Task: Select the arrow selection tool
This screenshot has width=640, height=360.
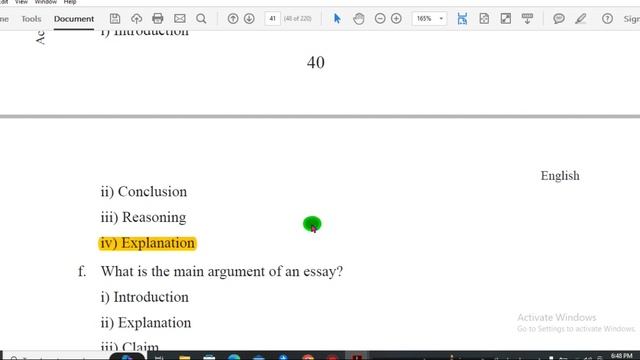Action: 337,18
